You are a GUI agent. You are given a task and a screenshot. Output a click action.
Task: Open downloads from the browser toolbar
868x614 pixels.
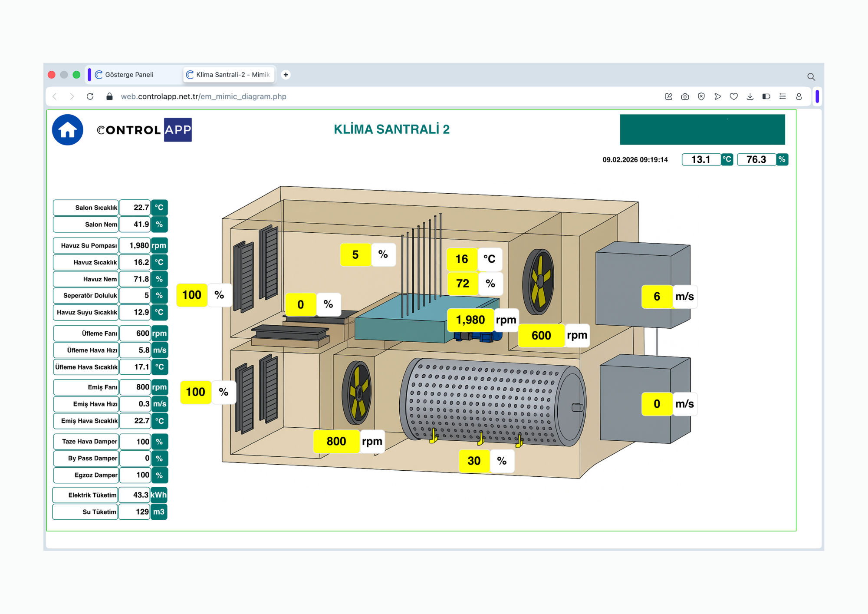[x=750, y=96]
